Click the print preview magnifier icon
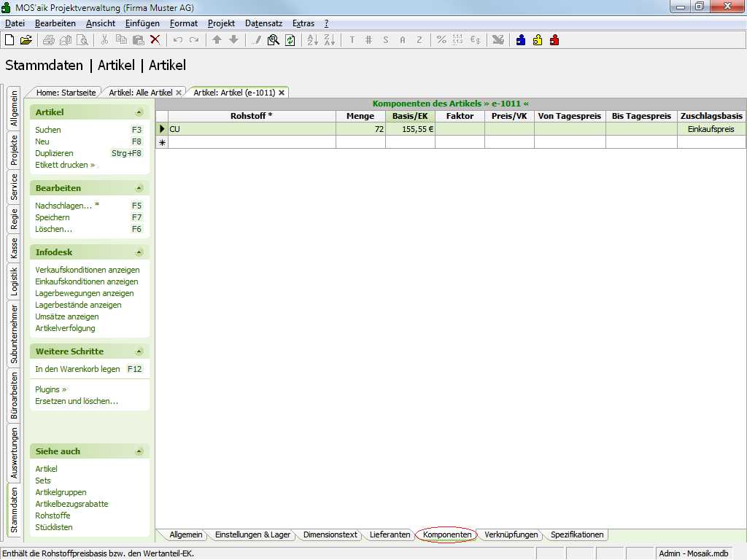The width and height of the screenshot is (747, 560). 82,40
